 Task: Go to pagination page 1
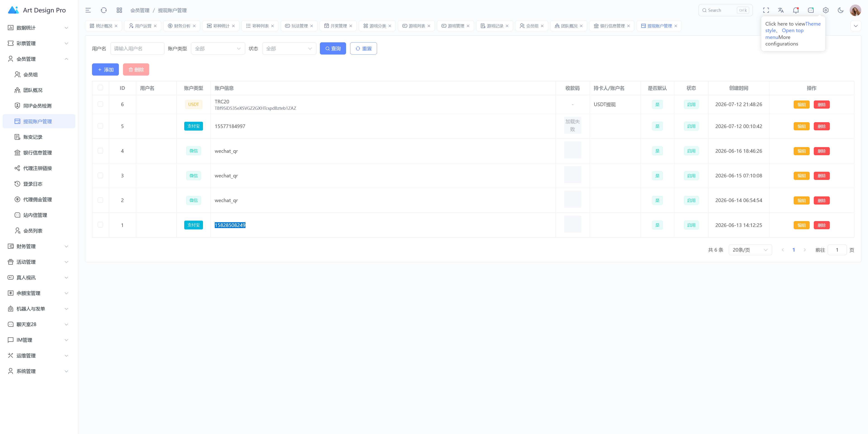point(794,250)
